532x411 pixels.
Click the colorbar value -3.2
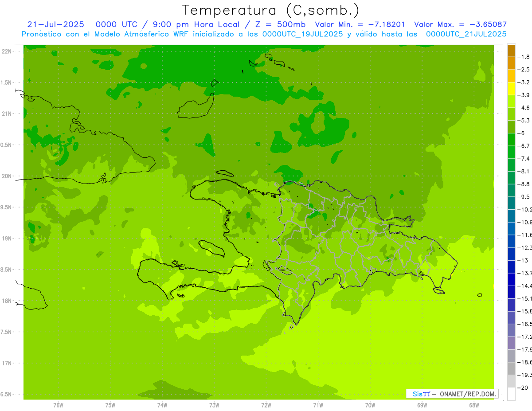[x=524, y=82]
